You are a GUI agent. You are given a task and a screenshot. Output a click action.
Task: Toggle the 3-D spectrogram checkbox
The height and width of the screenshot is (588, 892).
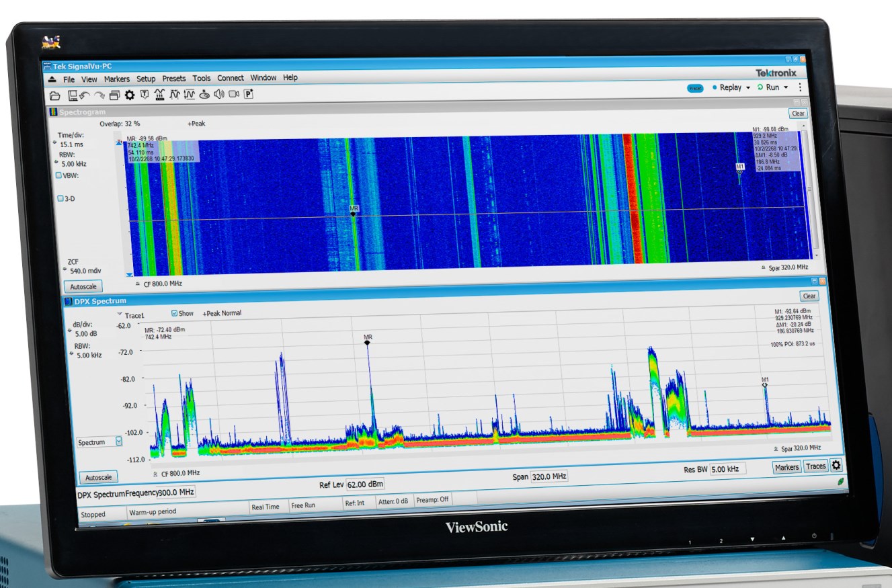point(60,198)
